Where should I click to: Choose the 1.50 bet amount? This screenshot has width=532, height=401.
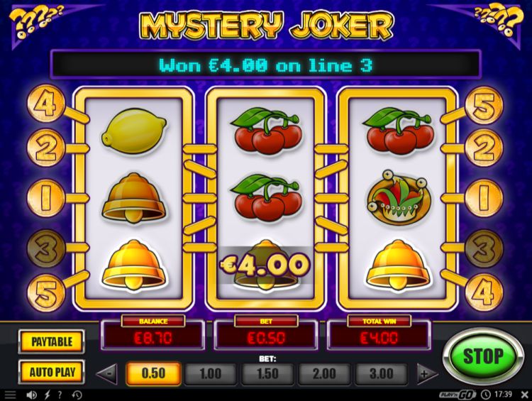(267, 374)
